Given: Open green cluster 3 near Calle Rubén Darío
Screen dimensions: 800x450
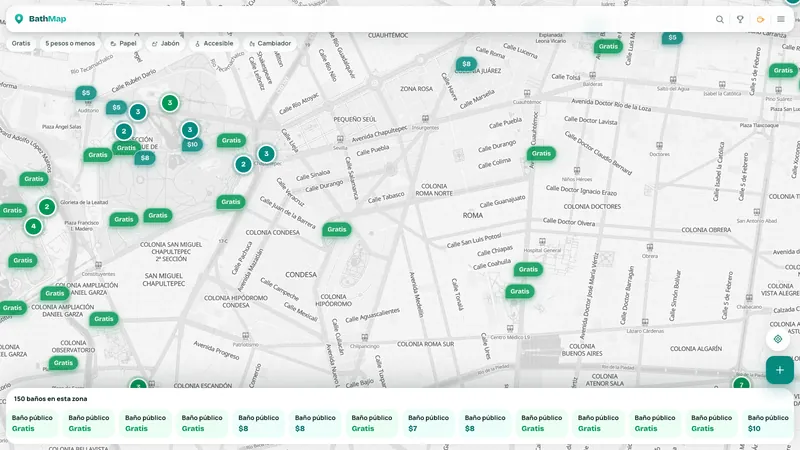Looking at the screenshot, I should coord(170,103).
